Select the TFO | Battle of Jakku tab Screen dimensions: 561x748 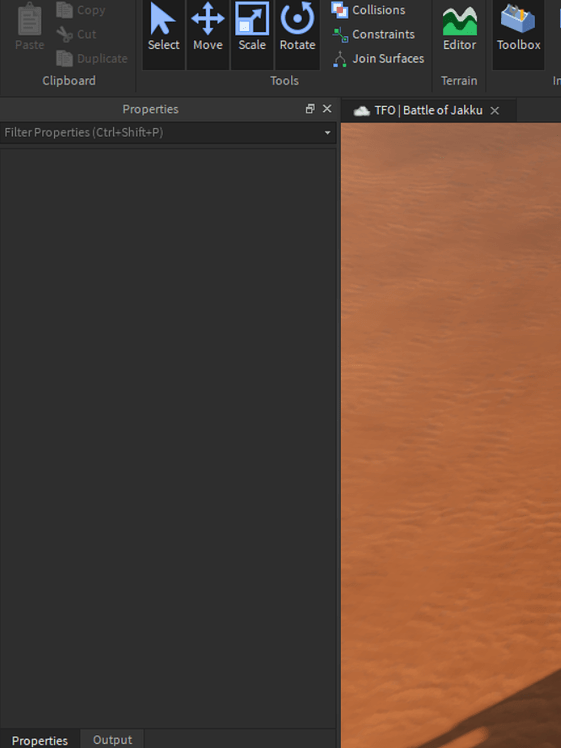(428, 110)
